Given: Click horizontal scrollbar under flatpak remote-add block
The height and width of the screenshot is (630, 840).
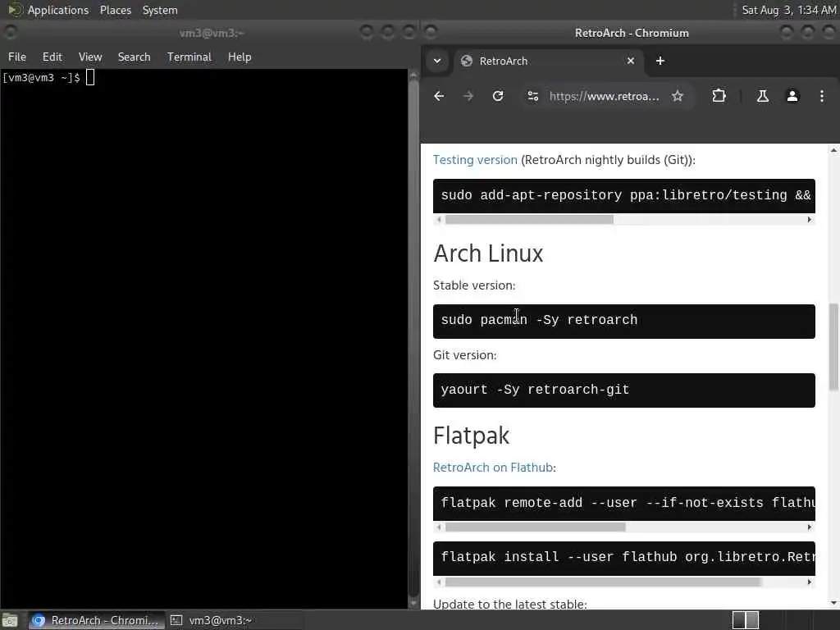Looking at the screenshot, I should coord(535,527).
